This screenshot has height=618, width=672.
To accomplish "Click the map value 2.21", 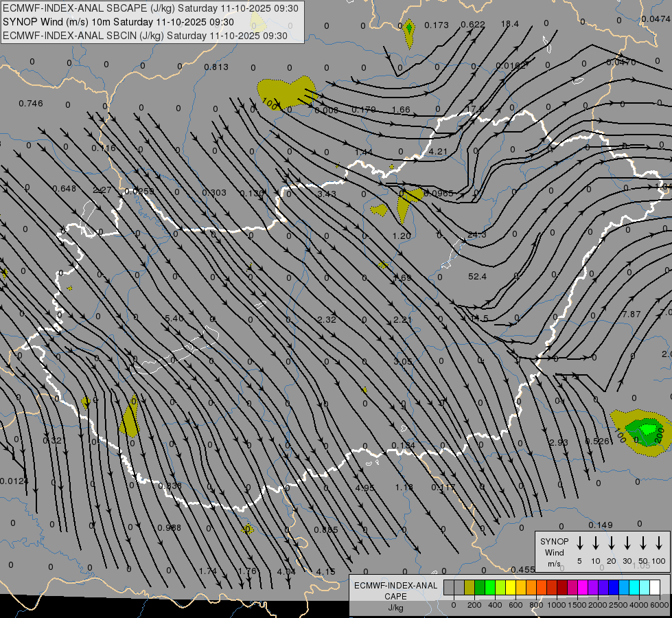I will pyautogui.click(x=402, y=319).
